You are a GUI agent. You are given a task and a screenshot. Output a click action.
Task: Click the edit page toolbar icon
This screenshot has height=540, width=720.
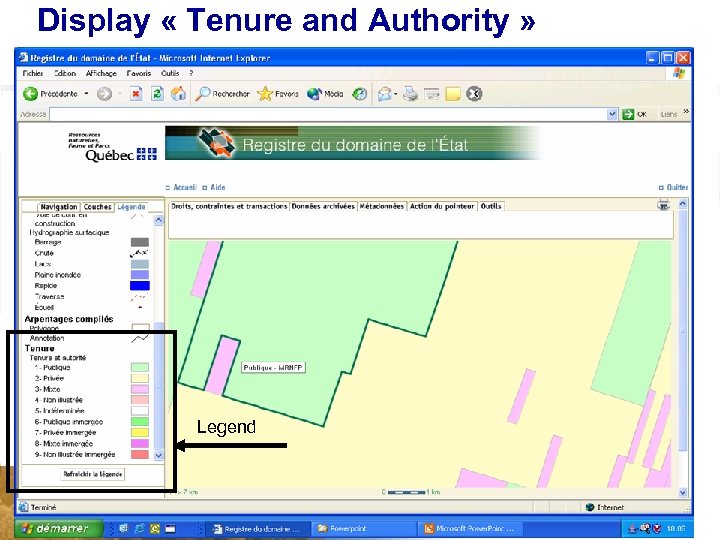click(x=432, y=94)
